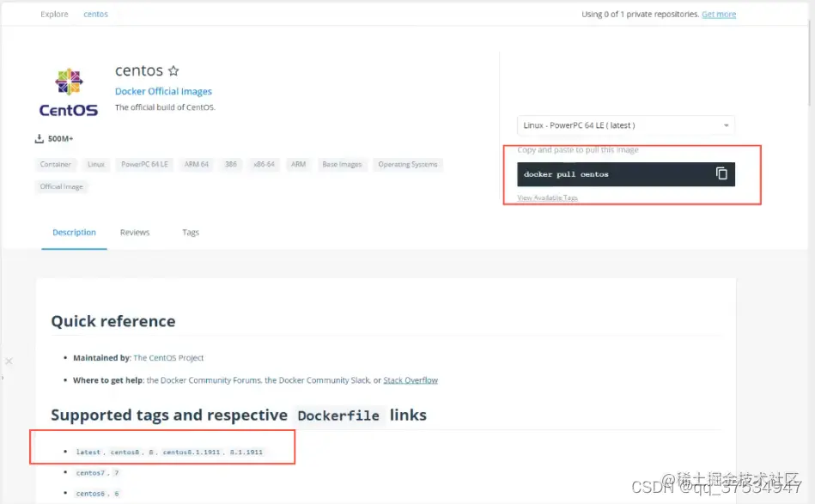This screenshot has height=504, width=815.
Task: Star the centos repository
Action: pos(173,70)
